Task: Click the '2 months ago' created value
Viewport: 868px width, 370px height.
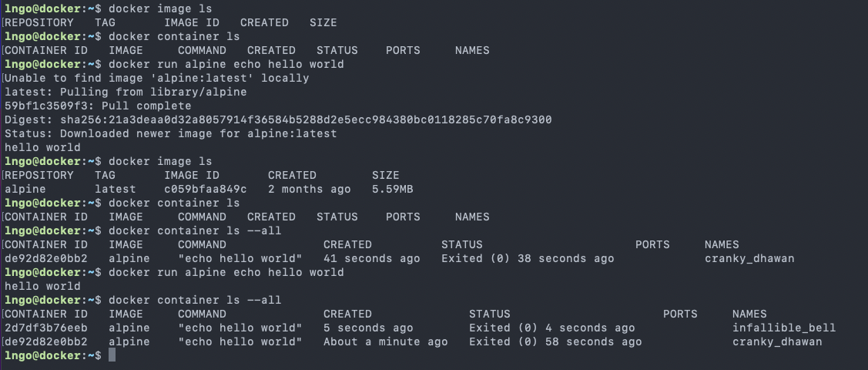Action: point(309,189)
